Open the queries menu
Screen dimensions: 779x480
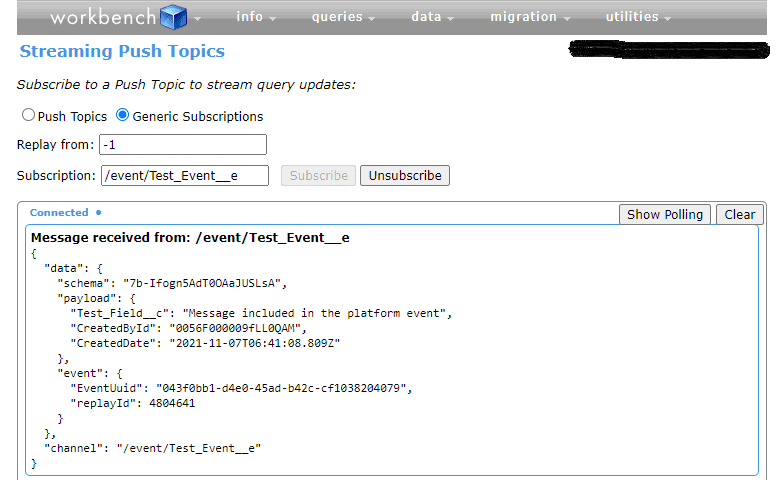pos(343,17)
